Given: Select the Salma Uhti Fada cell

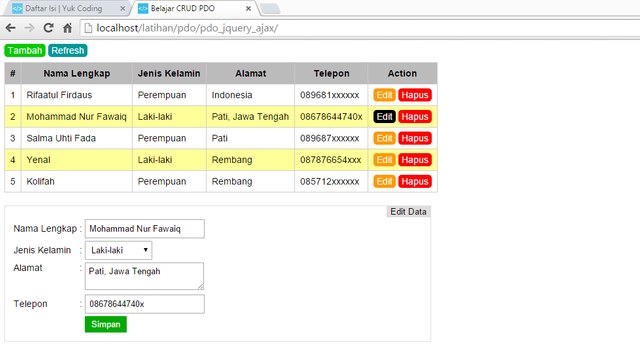Looking at the screenshot, I should (77, 138).
